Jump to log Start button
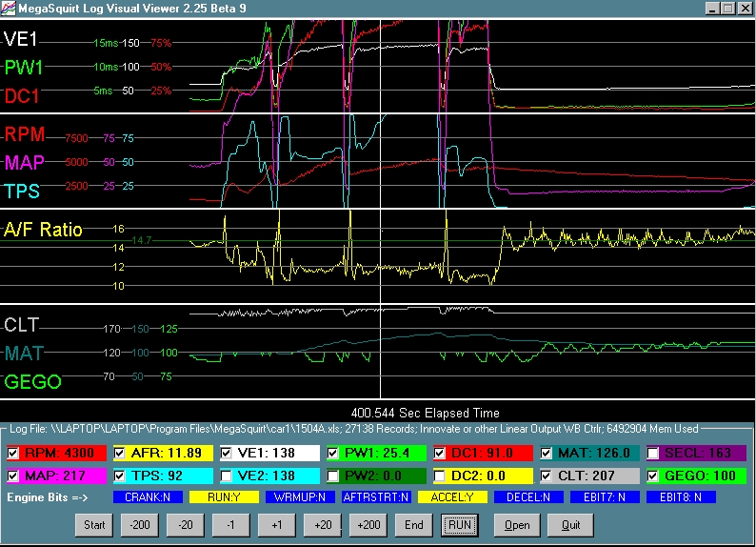The image size is (756, 547). (94, 525)
